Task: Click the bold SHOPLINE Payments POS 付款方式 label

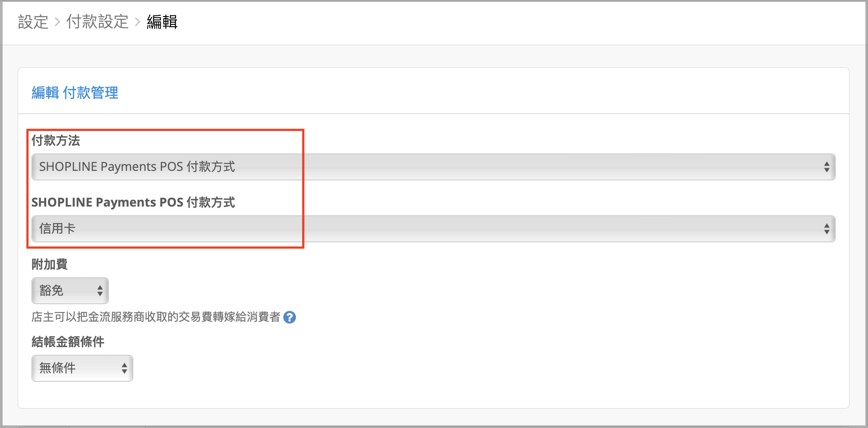Action: point(133,202)
